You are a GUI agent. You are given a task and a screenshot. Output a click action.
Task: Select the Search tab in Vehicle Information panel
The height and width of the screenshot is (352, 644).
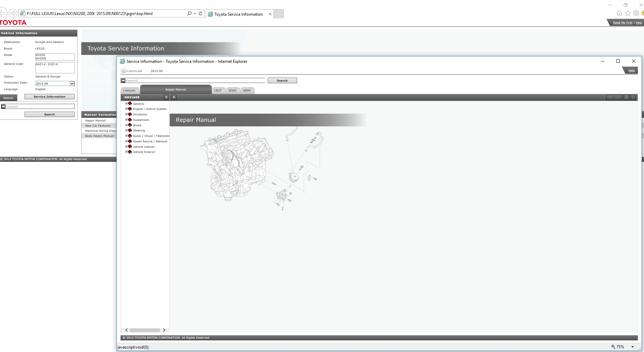click(8, 98)
